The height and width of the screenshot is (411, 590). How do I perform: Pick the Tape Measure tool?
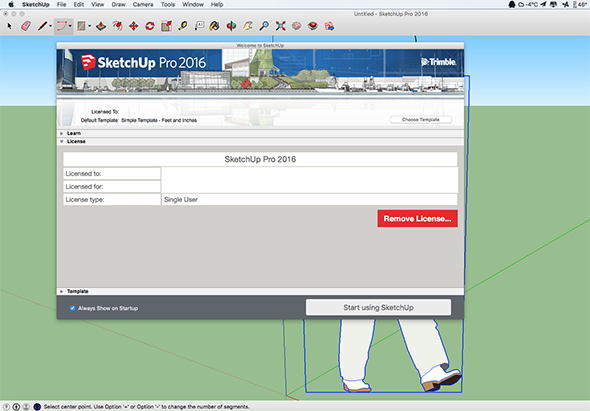183,26
